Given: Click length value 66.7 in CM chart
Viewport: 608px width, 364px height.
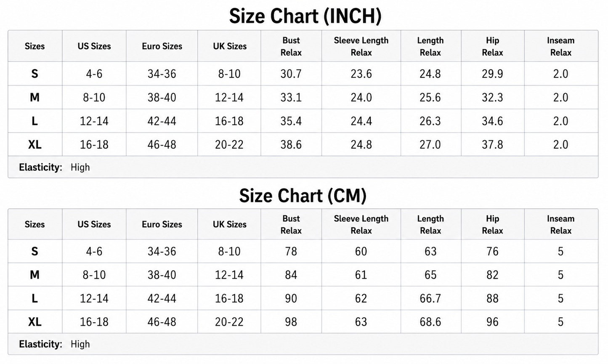Looking at the screenshot, I should coord(430,298).
